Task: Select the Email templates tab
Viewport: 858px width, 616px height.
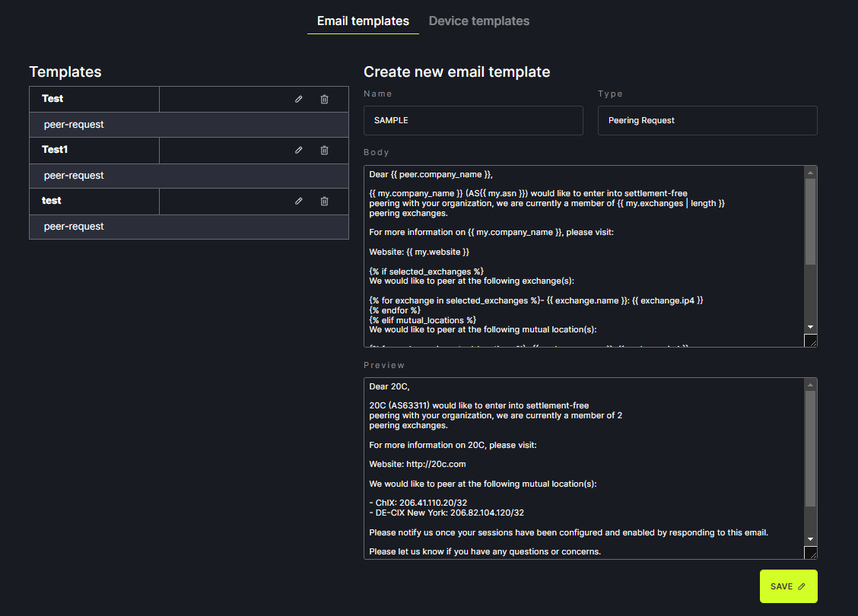Action: (363, 21)
